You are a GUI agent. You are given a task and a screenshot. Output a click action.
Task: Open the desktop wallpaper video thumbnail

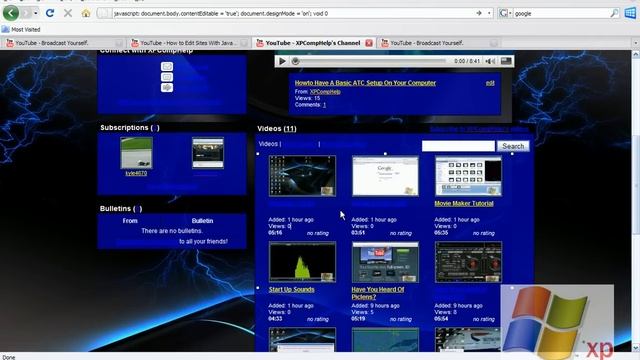pyautogui.click(x=302, y=176)
